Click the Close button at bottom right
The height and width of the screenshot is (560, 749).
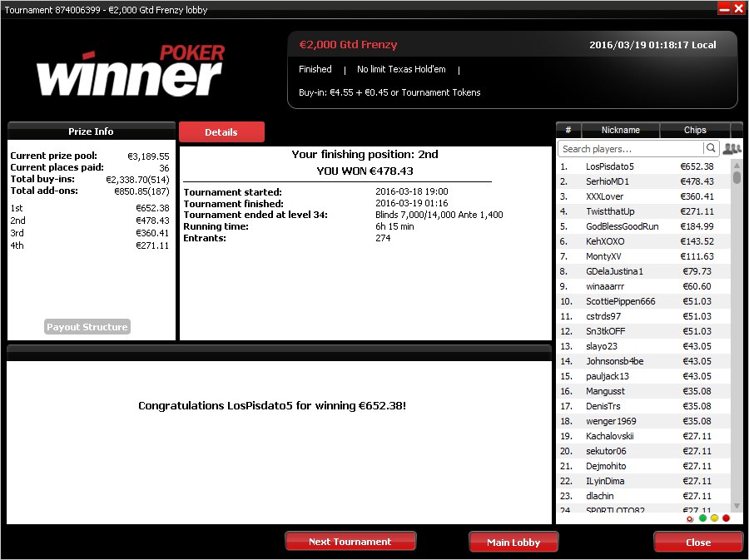click(698, 543)
